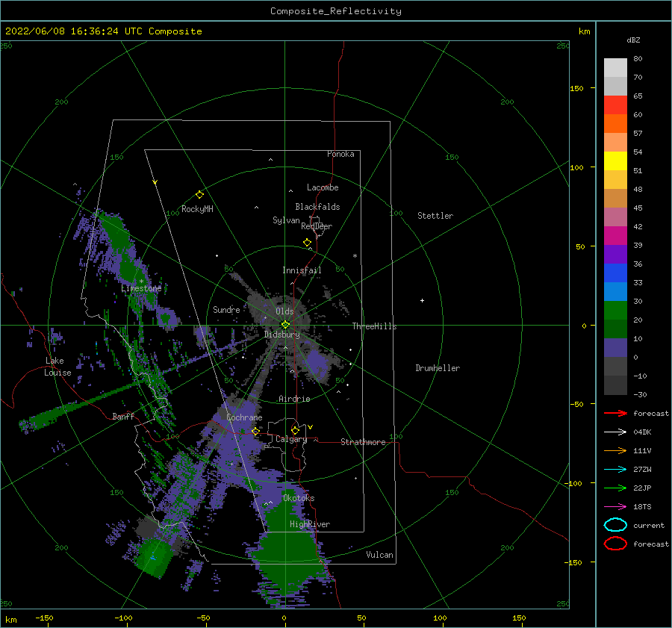672x628 pixels.
Task: Click the Lacombe town label
Action: tap(323, 187)
